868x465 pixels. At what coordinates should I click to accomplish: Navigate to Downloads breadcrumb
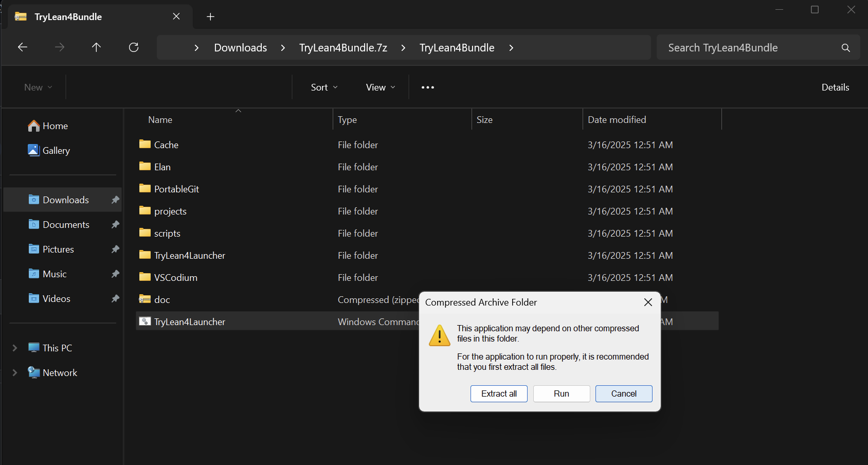click(241, 48)
